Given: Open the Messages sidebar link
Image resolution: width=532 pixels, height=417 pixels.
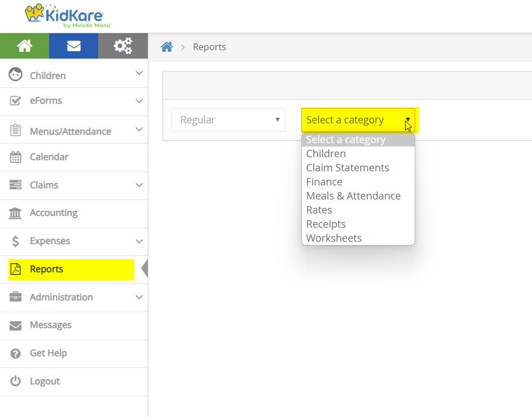Looking at the screenshot, I should click(51, 325).
